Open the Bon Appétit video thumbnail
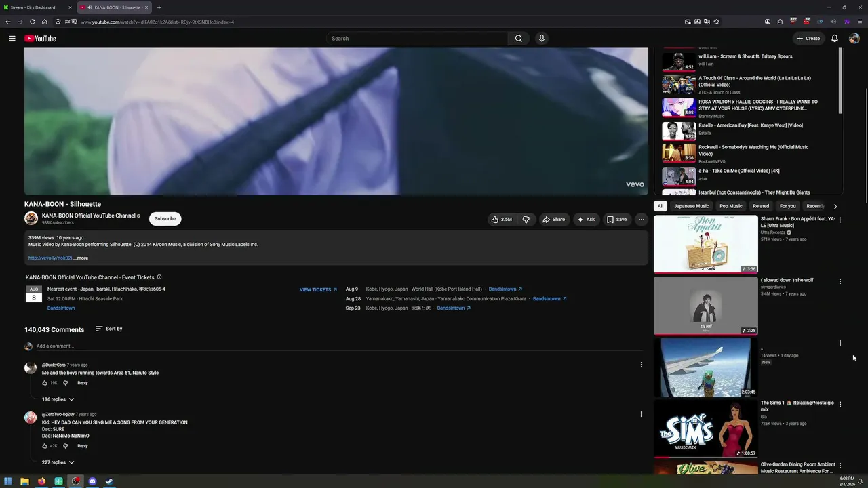The width and height of the screenshot is (868, 488). click(705, 244)
